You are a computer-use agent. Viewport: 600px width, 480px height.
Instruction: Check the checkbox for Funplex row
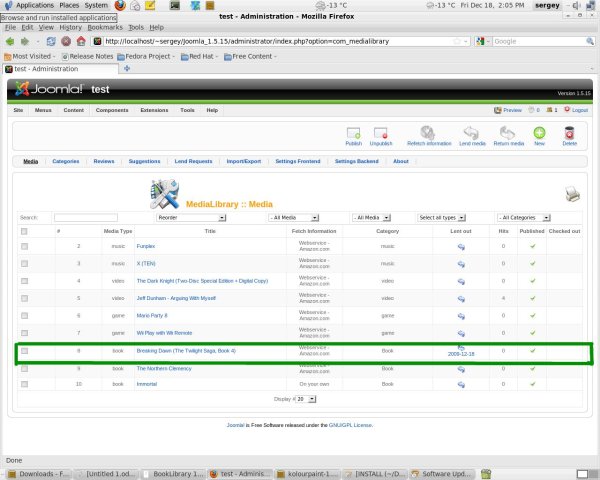coord(24,246)
